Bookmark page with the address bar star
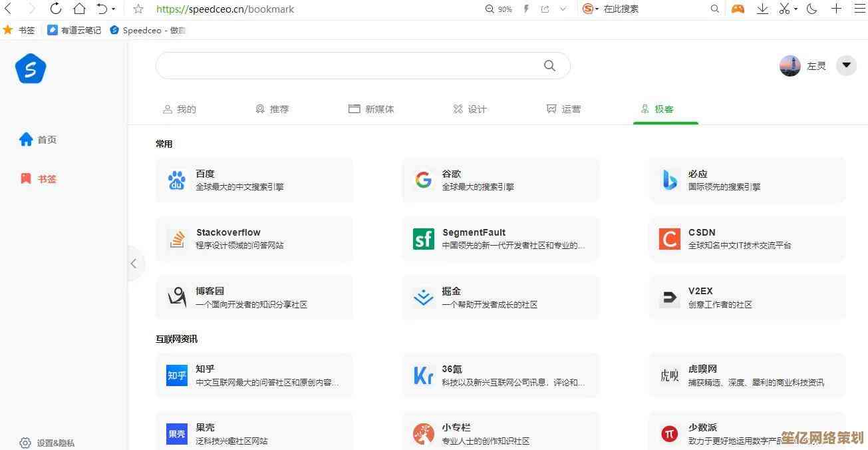The width and height of the screenshot is (868, 450). tap(138, 9)
